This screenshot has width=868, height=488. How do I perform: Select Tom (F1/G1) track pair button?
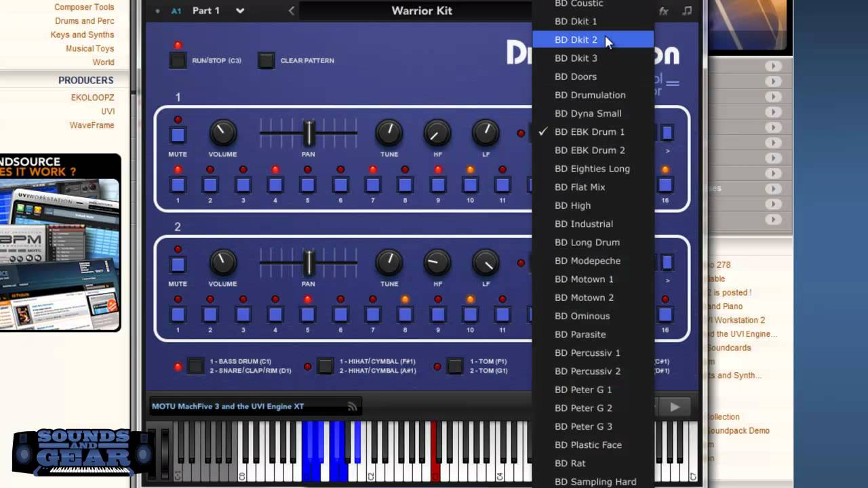coord(455,366)
